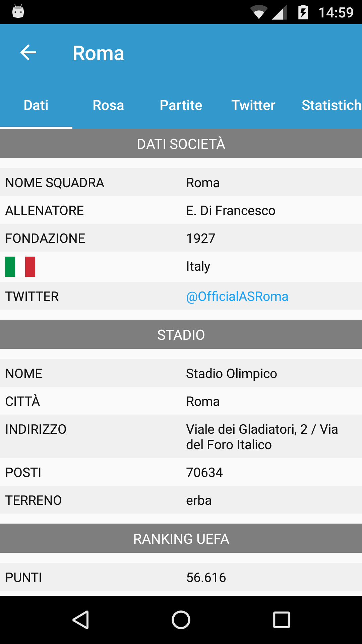Tap the RANKING UEFA section header
The height and width of the screenshot is (644, 362).
[181, 538]
